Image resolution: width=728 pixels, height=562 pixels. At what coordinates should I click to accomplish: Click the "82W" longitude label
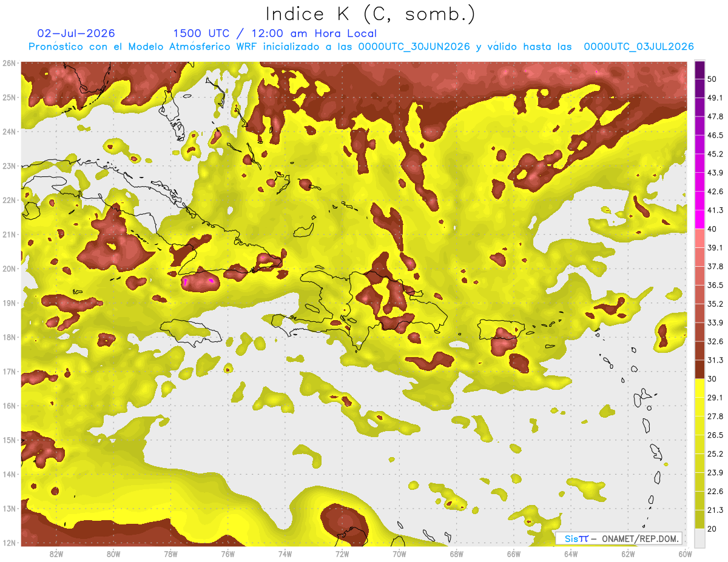click(56, 554)
